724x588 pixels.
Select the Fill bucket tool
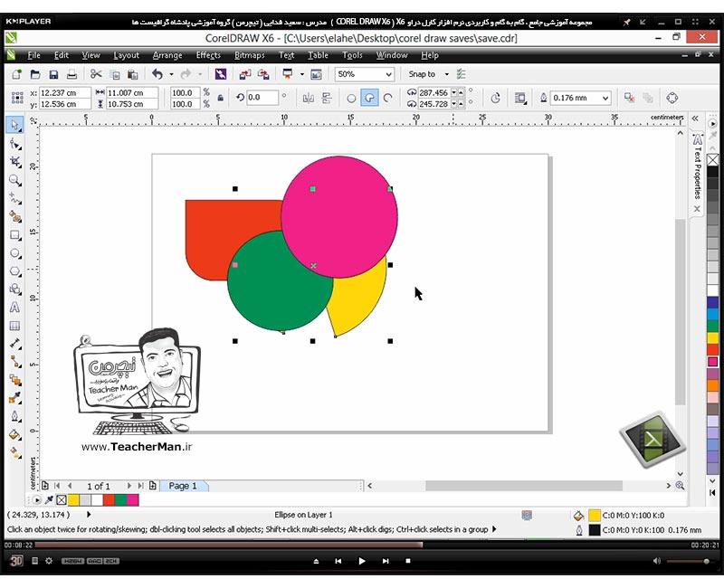click(14, 435)
